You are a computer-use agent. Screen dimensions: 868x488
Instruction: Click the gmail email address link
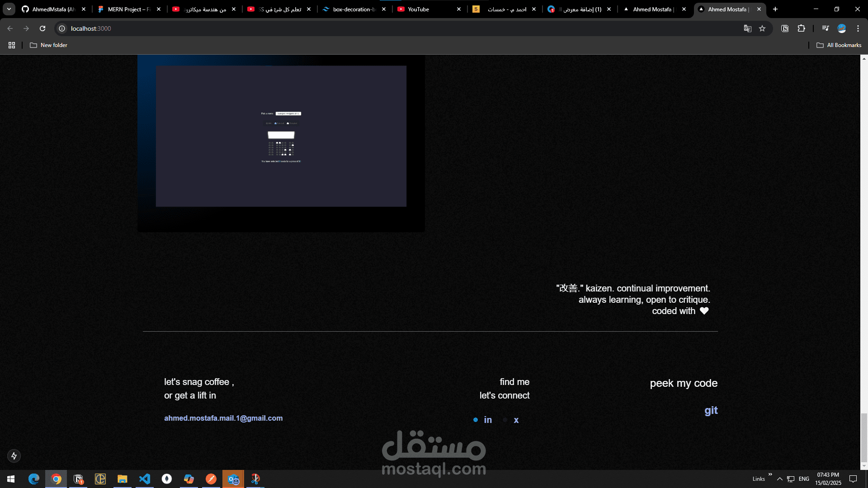[223, 418]
